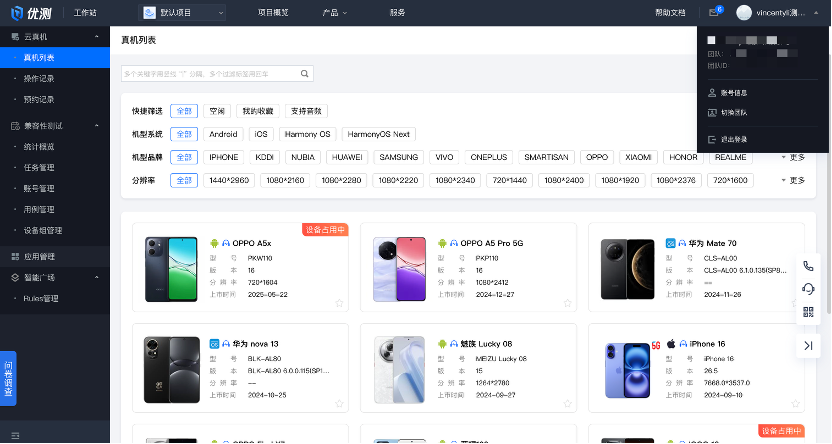Select 空闲 quick filter

coord(217,111)
